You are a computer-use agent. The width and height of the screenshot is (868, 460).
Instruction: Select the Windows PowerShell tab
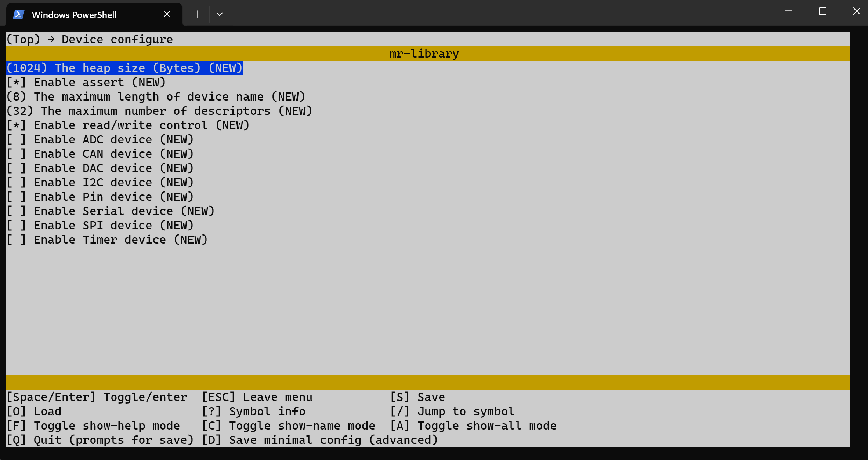[x=73, y=15]
